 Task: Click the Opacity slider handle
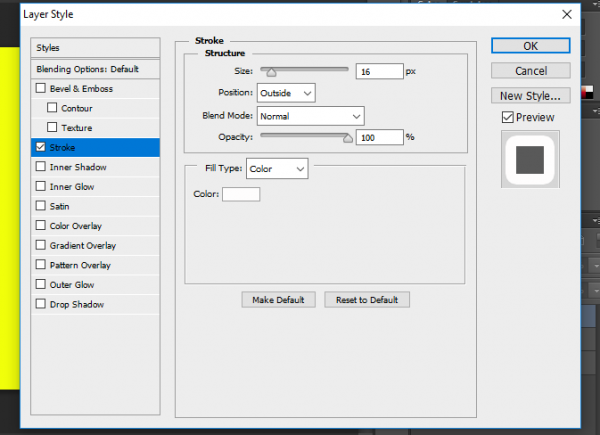347,138
